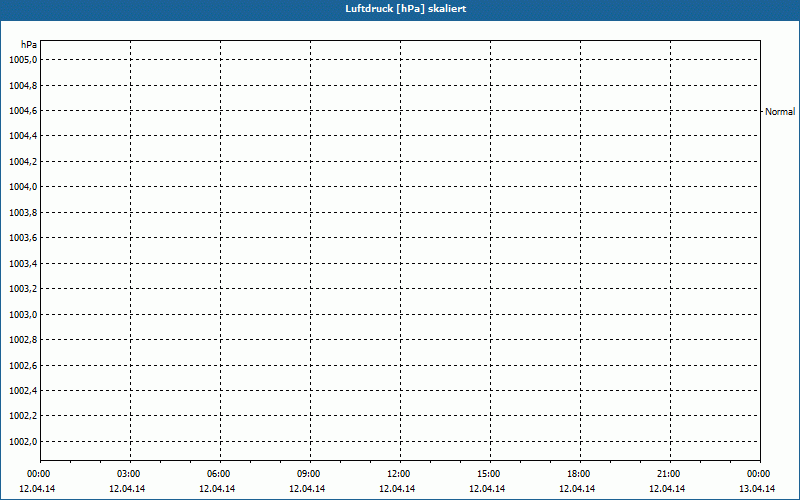Click the 1003,4 value on the y-axis
The width and height of the screenshot is (800, 500).
23,264
